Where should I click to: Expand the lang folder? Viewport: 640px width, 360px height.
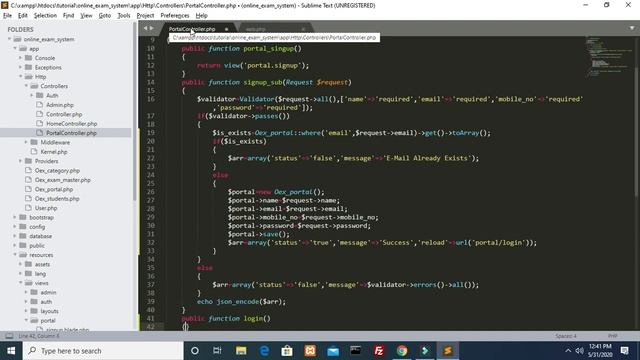pos(20,274)
